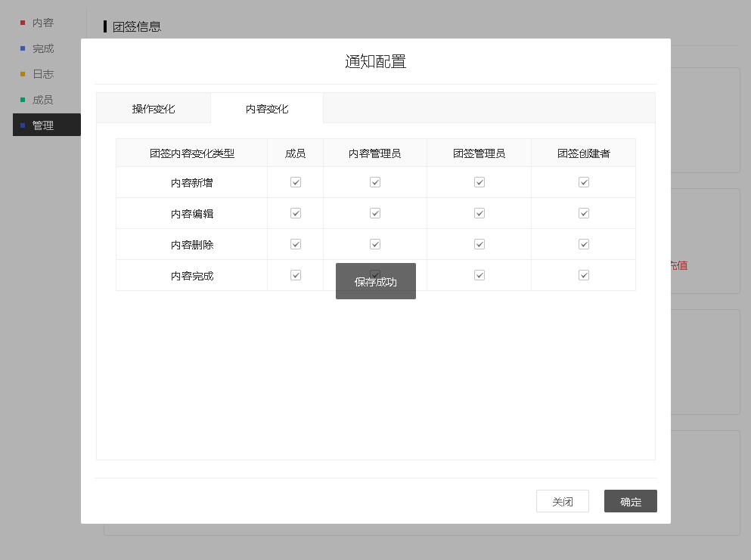
Task: Toggle 团签管理员 checkbox for 内容完成
Action: point(479,275)
